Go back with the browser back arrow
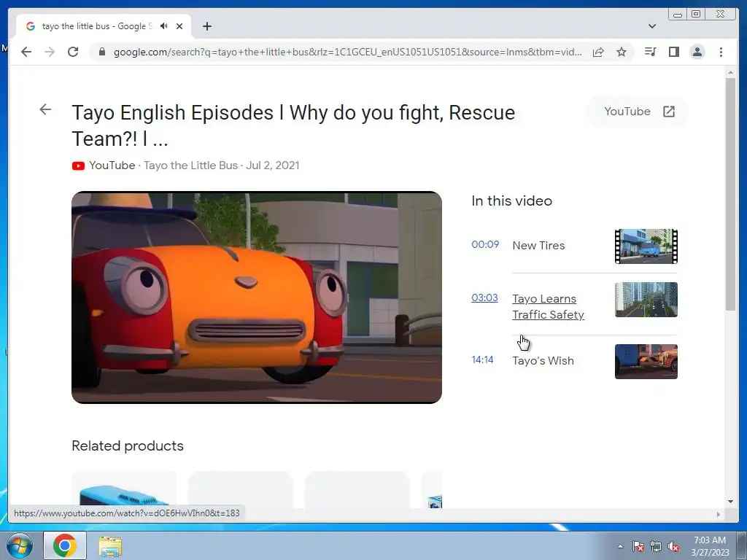747x560 pixels. [x=26, y=52]
